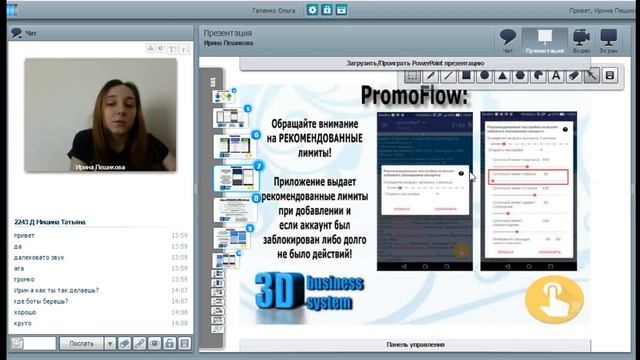
Task: Switch to the Видео view tab
Action: [x=581, y=41]
